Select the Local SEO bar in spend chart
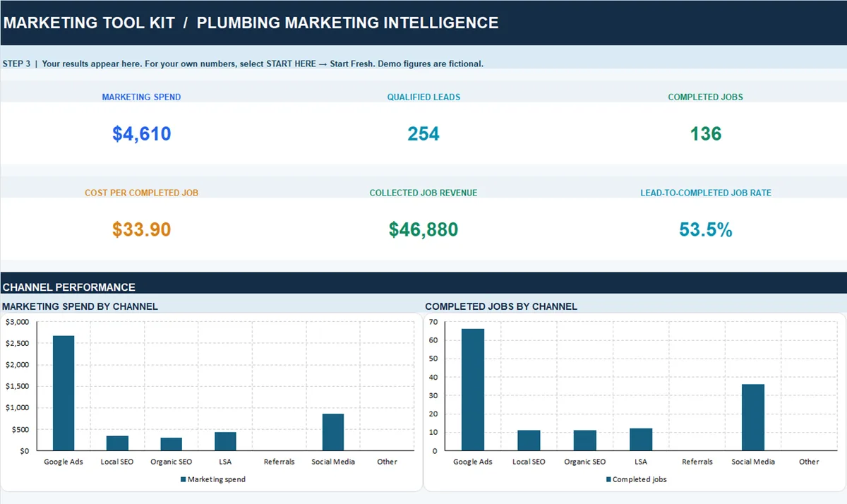The image size is (847, 504). coord(117,443)
